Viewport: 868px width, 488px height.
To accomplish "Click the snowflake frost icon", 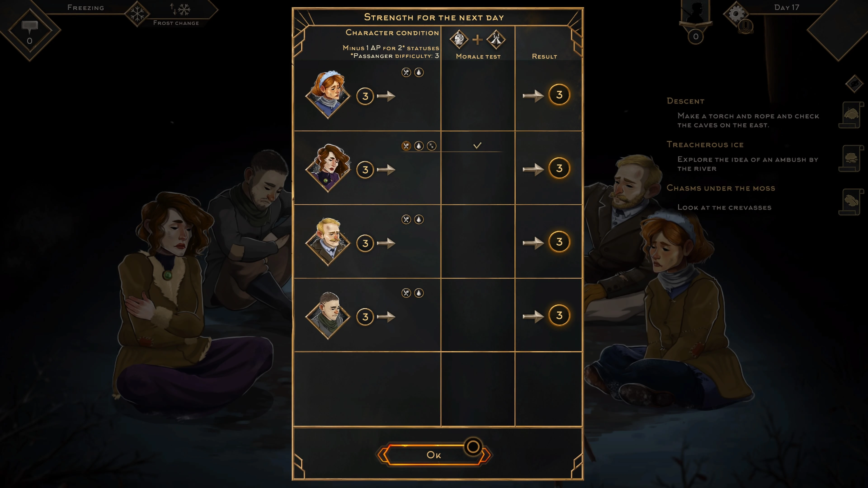I will [137, 14].
